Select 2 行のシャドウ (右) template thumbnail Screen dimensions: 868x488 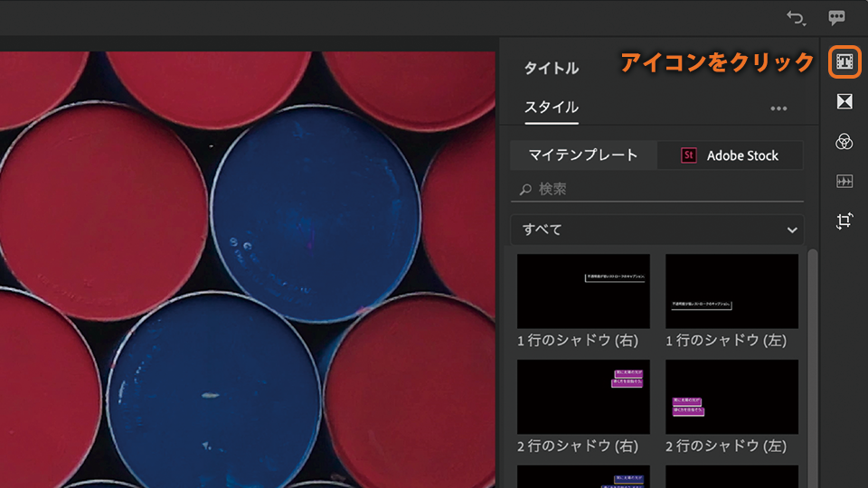(583, 397)
